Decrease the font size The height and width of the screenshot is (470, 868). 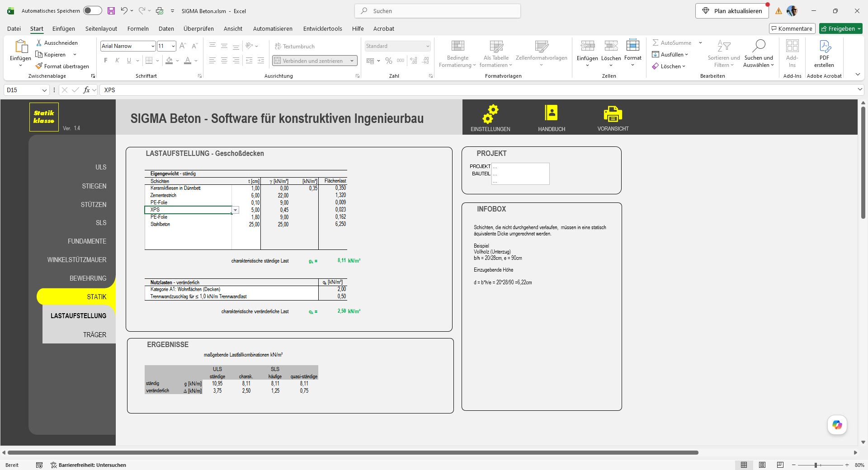click(194, 46)
